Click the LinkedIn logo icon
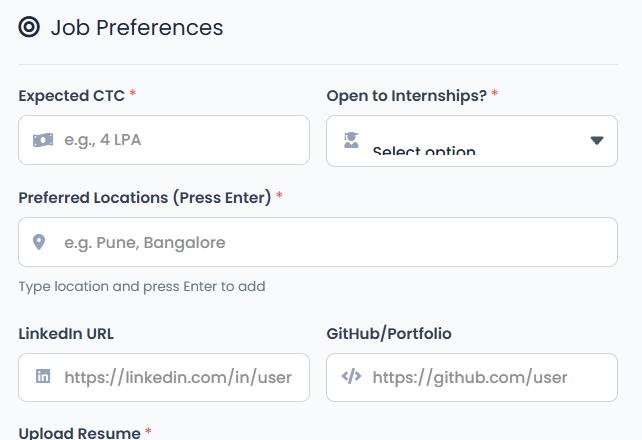Image resolution: width=642 pixels, height=440 pixels. (x=43, y=377)
